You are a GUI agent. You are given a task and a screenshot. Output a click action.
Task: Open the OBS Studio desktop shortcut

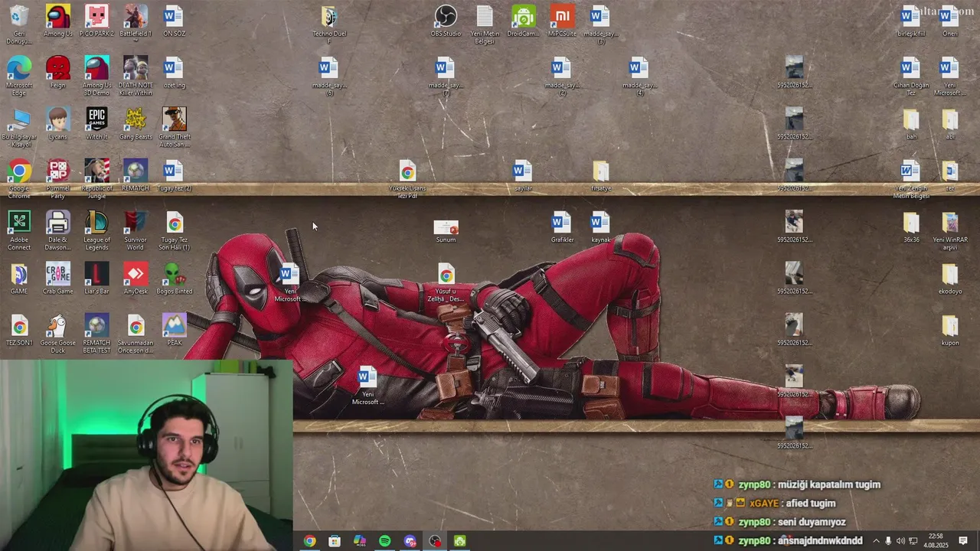click(446, 21)
